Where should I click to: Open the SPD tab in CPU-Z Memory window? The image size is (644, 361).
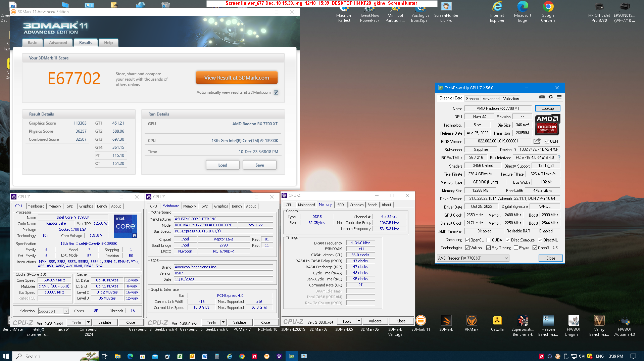340,205
